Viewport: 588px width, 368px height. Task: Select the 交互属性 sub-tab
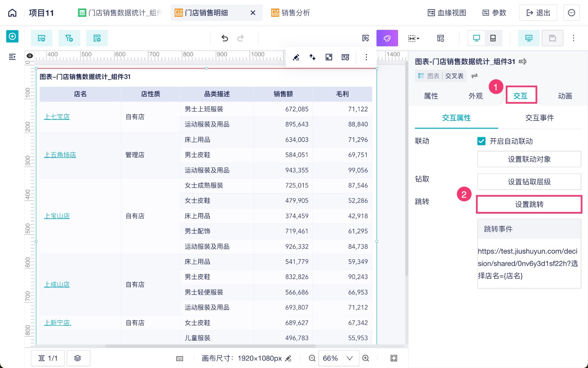point(456,118)
